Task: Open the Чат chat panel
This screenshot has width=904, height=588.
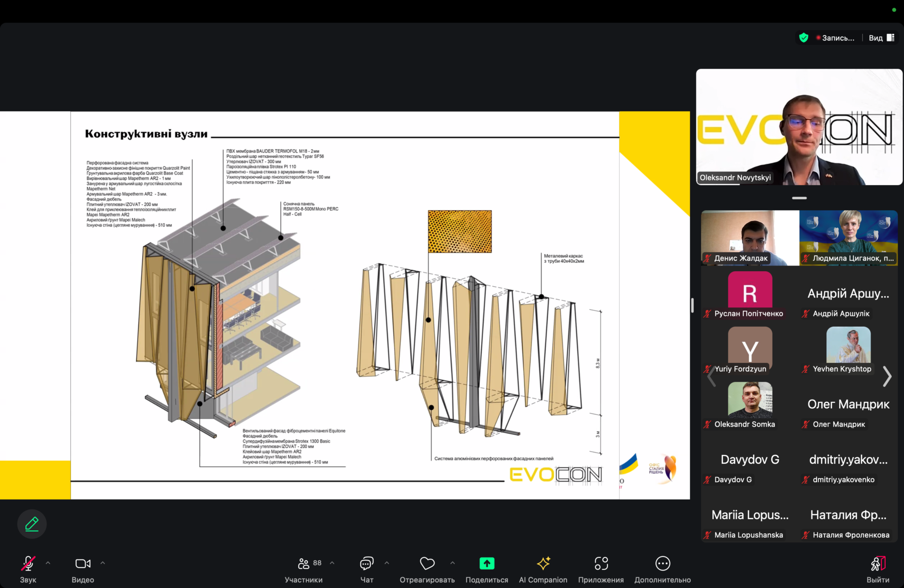Action: pos(366,564)
